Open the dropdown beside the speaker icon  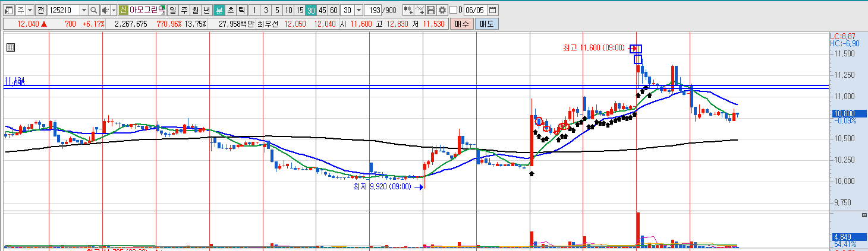(x=114, y=10)
